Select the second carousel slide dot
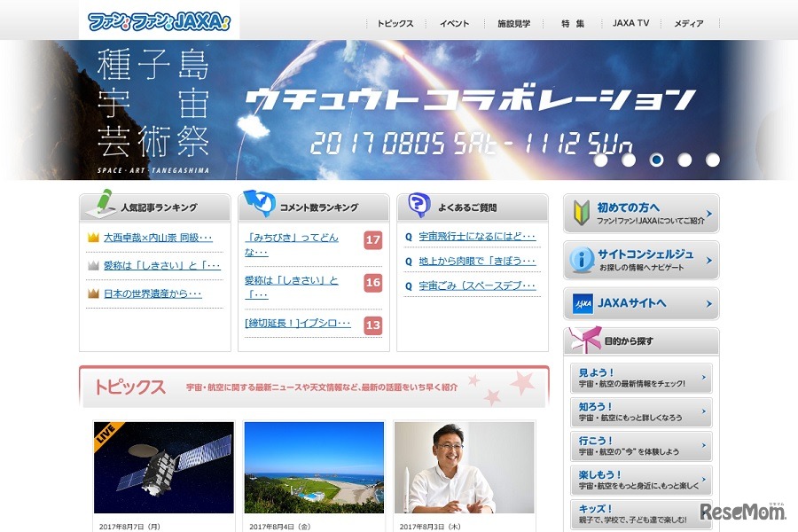The width and height of the screenshot is (798, 532). point(629,160)
